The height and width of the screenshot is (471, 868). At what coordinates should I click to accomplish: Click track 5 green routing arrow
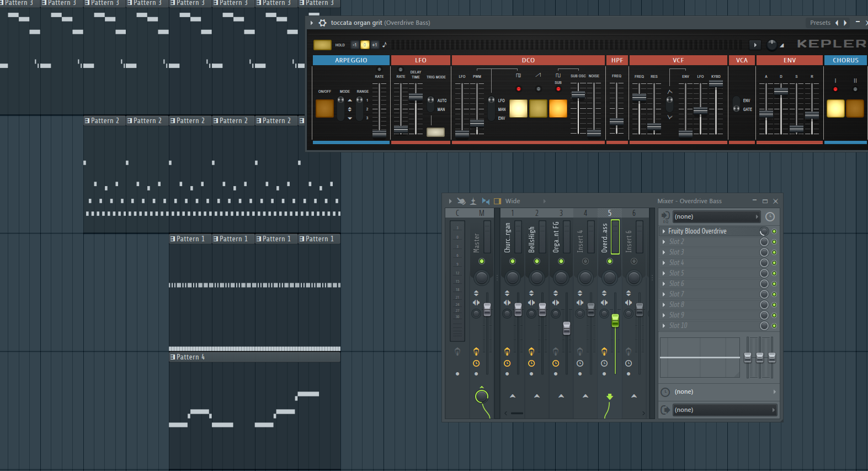click(610, 396)
